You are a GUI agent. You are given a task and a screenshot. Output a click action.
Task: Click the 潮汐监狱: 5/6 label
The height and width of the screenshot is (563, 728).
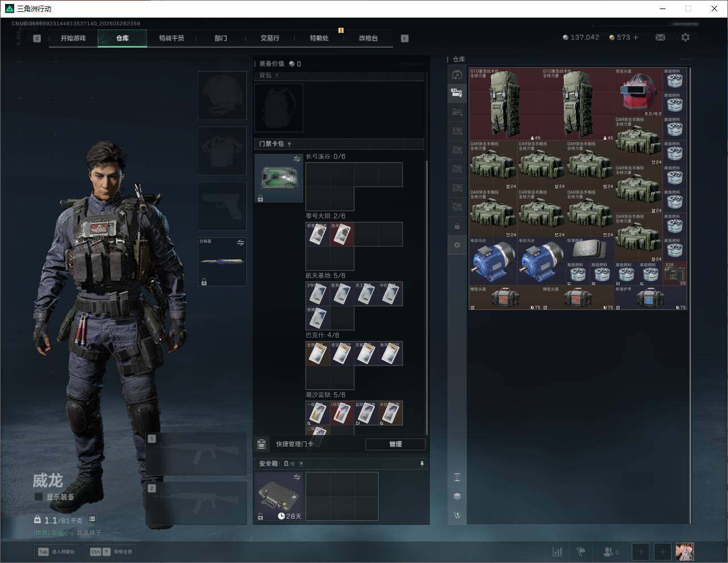coord(325,394)
